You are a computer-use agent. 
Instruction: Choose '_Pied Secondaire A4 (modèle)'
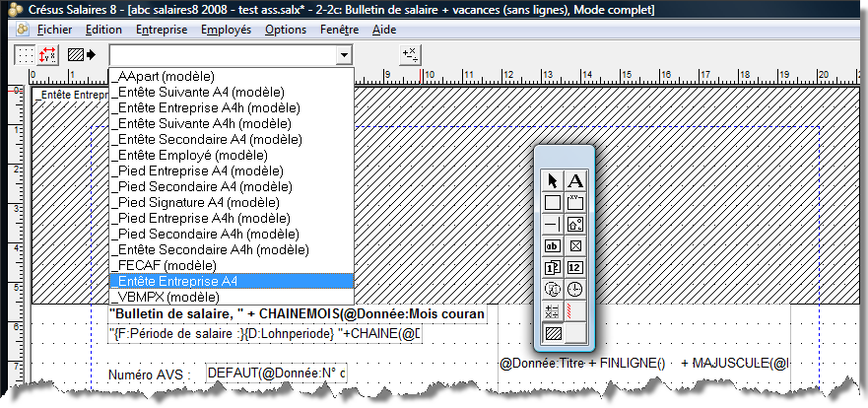(x=232, y=186)
